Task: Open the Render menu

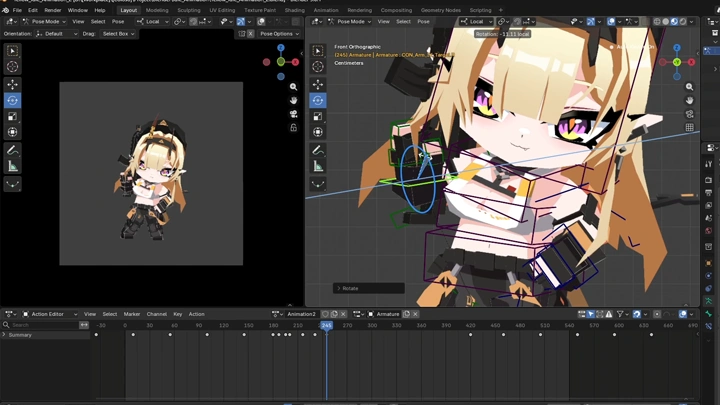Action: [x=53, y=10]
